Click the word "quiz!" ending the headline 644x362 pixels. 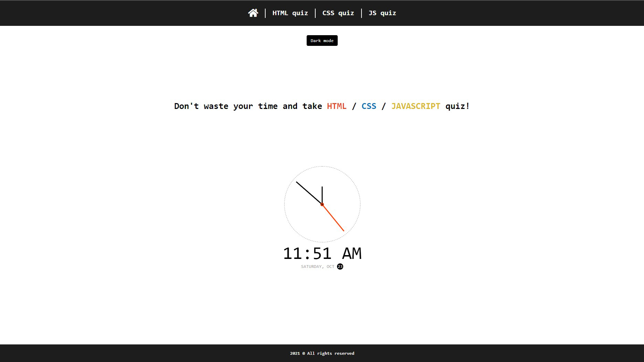[457, 106]
